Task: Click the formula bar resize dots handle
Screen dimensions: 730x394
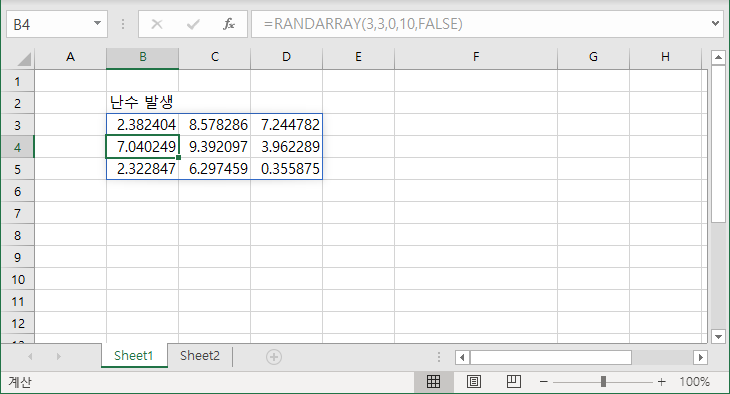Action: pos(123,24)
